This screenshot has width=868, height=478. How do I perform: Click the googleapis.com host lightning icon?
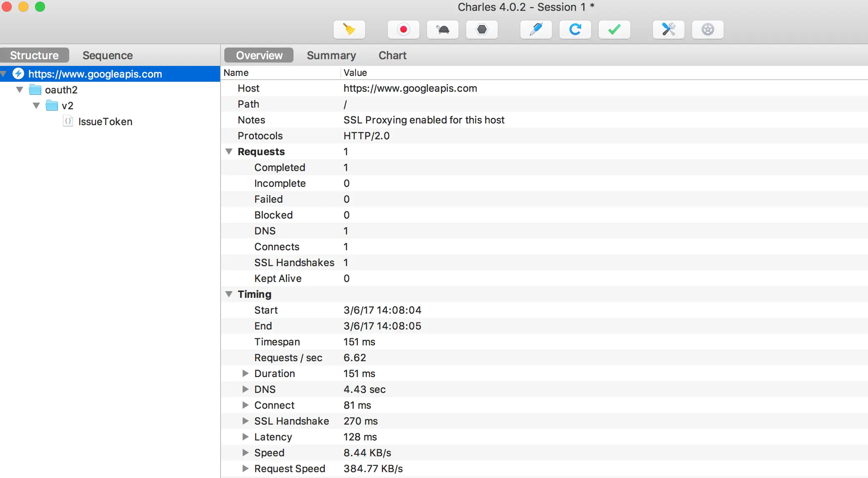[x=18, y=74]
